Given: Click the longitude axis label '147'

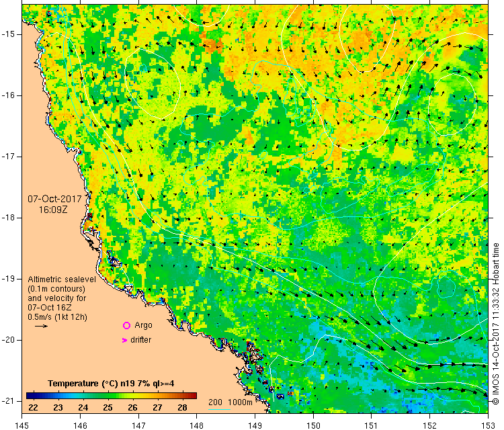Looking at the screenshot, I should click(x=138, y=425).
